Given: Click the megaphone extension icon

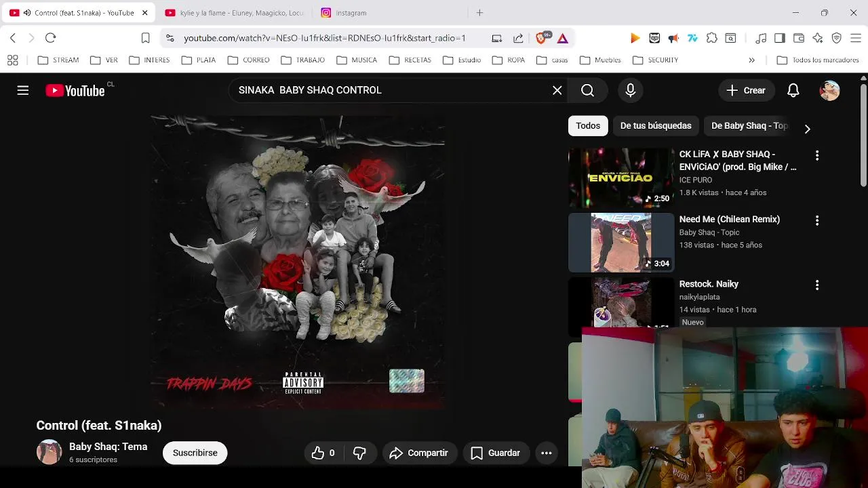Looking at the screenshot, I should [x=673, y=38].
